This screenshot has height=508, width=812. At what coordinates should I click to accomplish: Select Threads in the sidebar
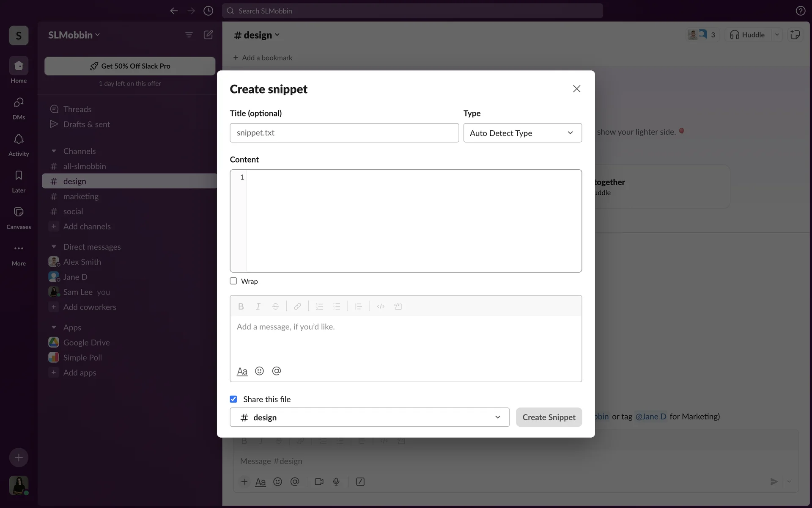tap(77, 109)
